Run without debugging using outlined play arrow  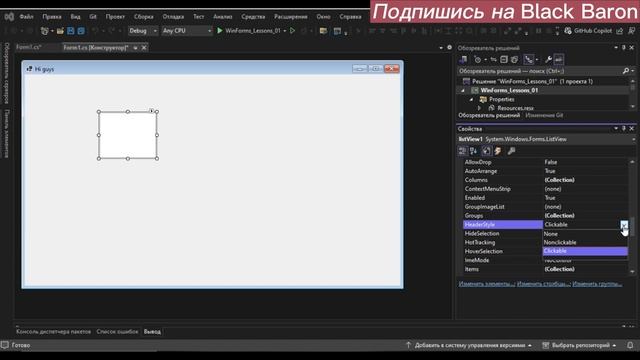(292, 31)
